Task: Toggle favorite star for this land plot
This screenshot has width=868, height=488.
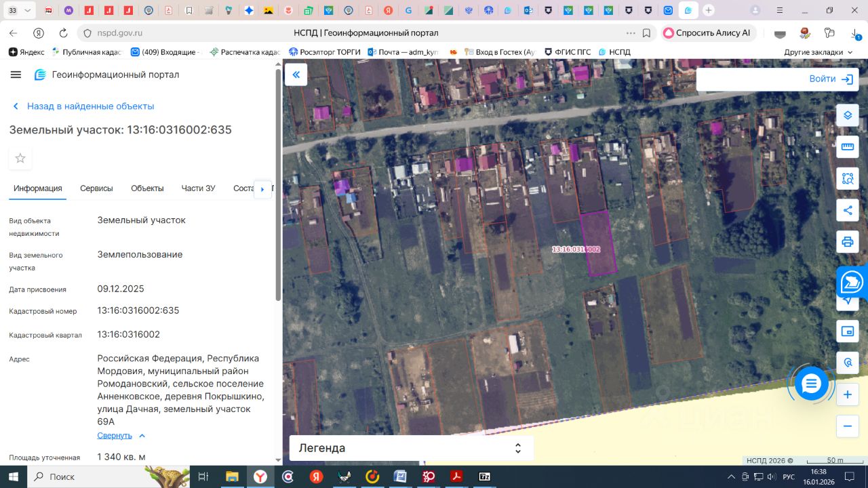Action: point(20,158)
